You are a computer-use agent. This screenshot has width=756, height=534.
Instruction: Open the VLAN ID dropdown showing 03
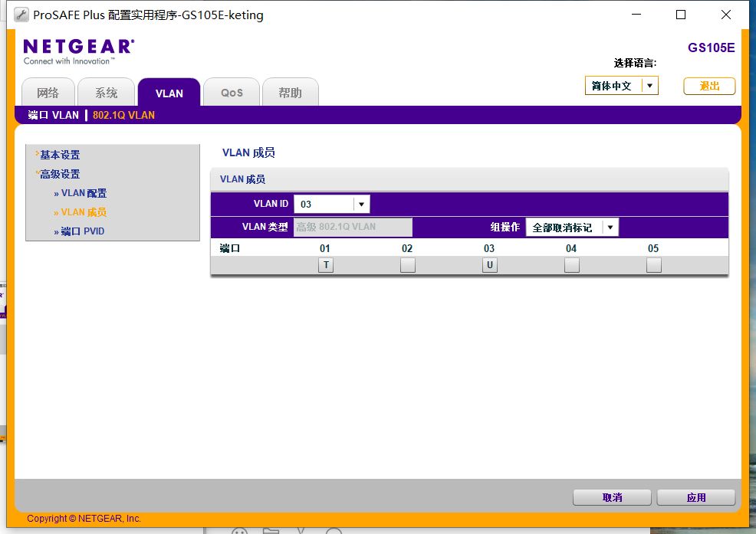click(332, 204)
